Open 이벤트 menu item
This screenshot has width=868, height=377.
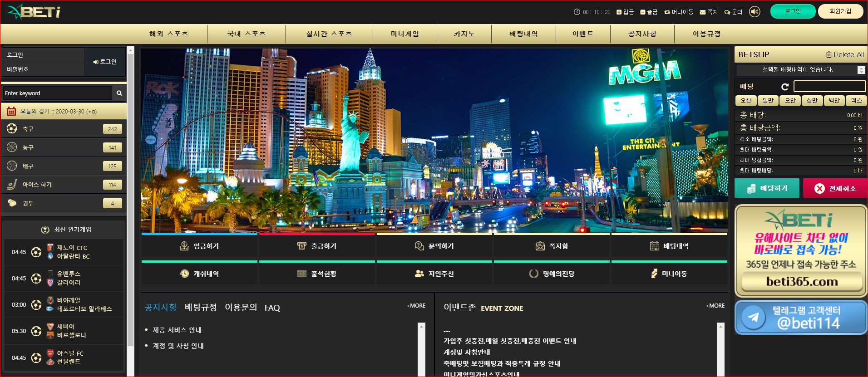[x=583, y=34]
